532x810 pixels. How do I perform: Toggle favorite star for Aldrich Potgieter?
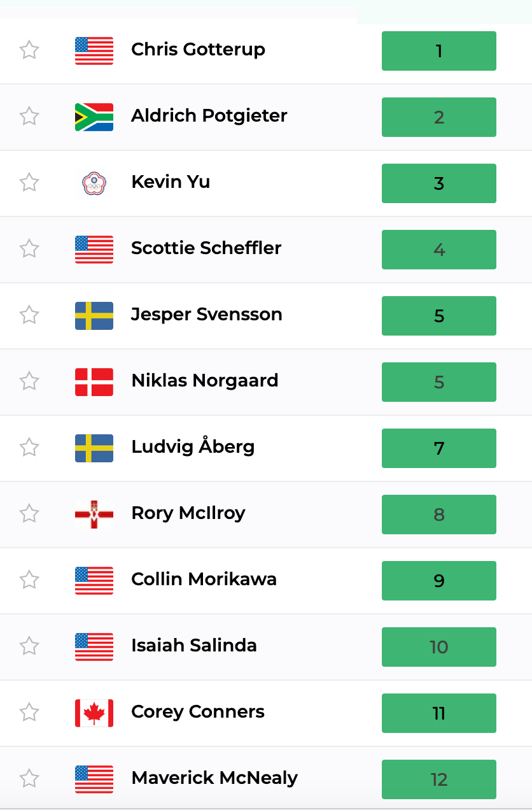(29, 116)
